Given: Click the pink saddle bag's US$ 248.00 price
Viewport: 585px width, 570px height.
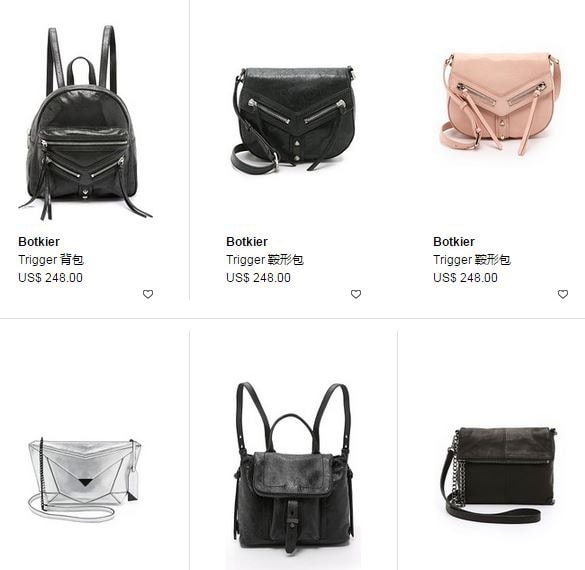Looking at the screenshot, I should point(465,278).
